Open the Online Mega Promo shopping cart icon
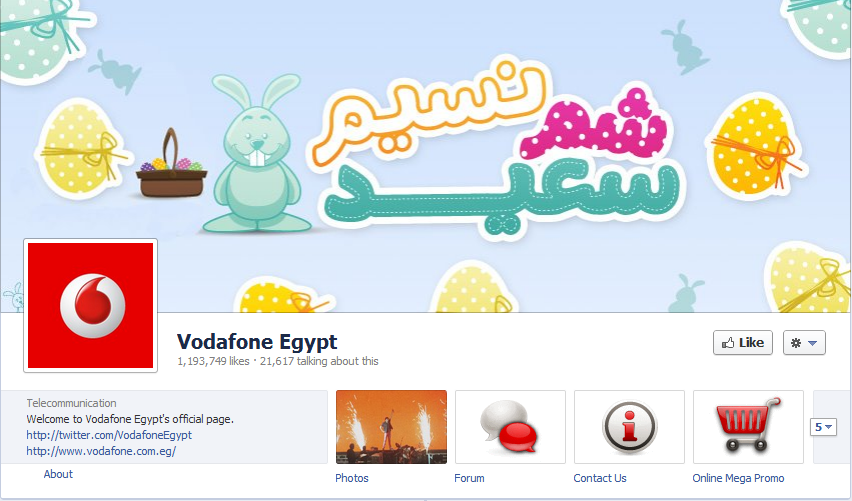The height and width of the screenshot is (501, 852). tap(748, 427)
